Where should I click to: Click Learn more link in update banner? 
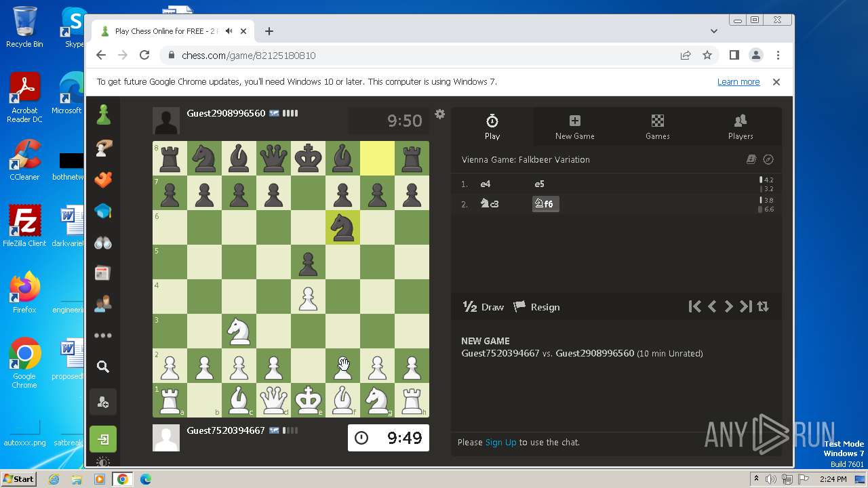(738, 81)
